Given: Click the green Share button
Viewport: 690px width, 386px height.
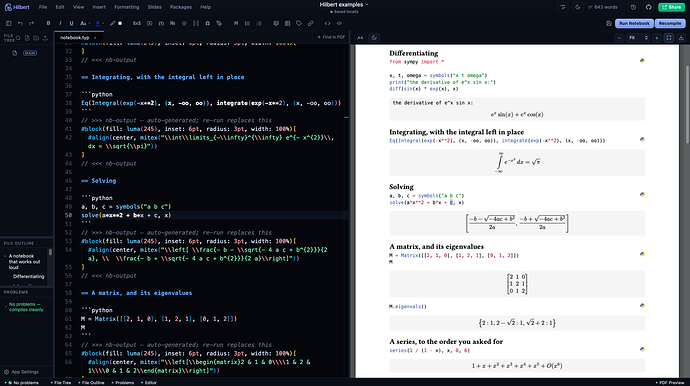Looking at the screenshot, I should coord(672,7).
